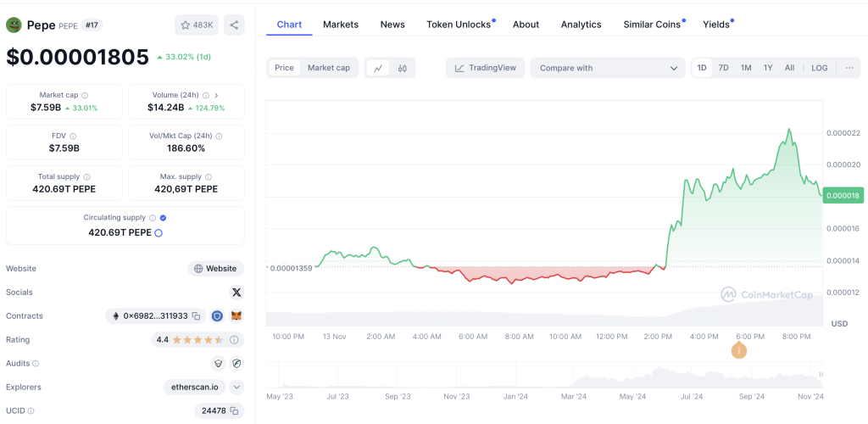Click the green 0.000018 current price label
Image resolution: width=868 pixels, height=424 pixels.
coord(843,195)
